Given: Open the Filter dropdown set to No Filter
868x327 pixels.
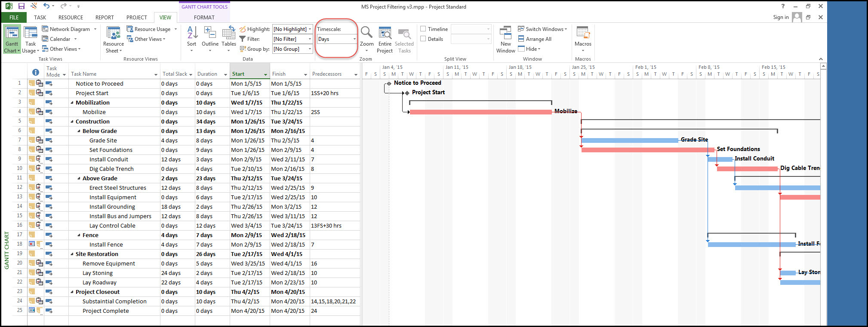Looking at the screenshot, I should coord(310,39).
